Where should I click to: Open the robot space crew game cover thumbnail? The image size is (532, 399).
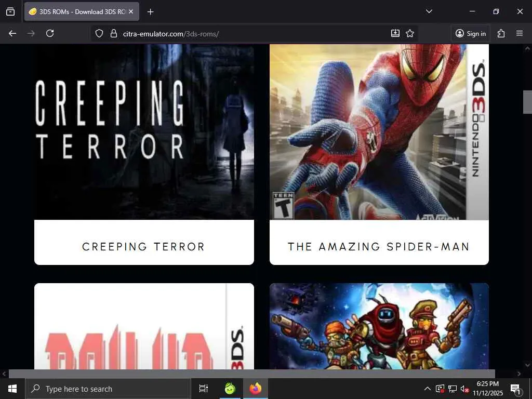tap(379, 326)
